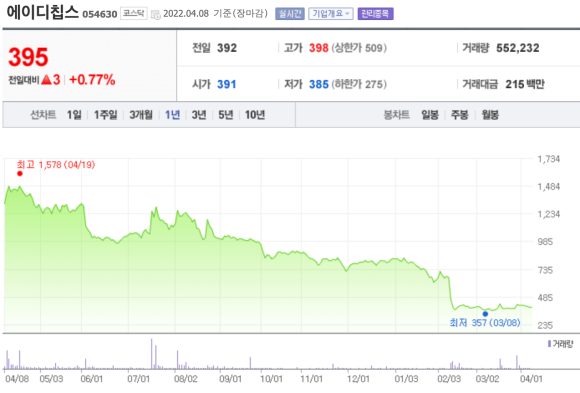
Task: Switch to 주봉 weekly candle chart
Action: [460, 115]
